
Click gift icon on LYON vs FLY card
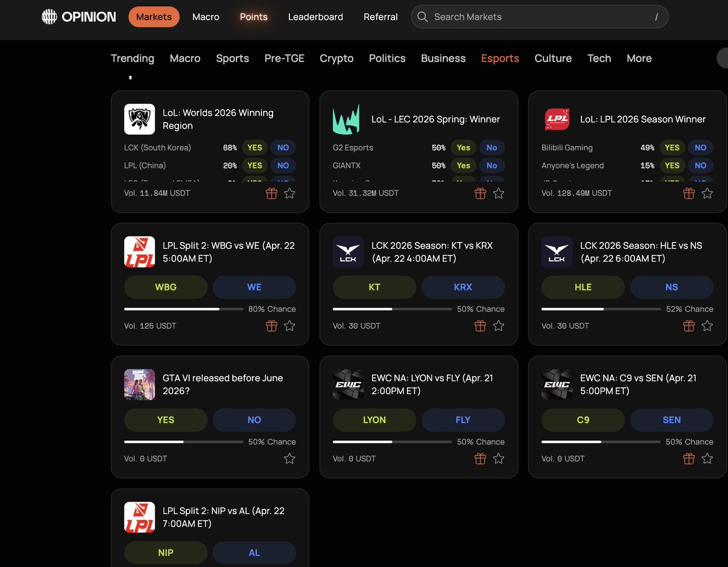tap(480, 458)
